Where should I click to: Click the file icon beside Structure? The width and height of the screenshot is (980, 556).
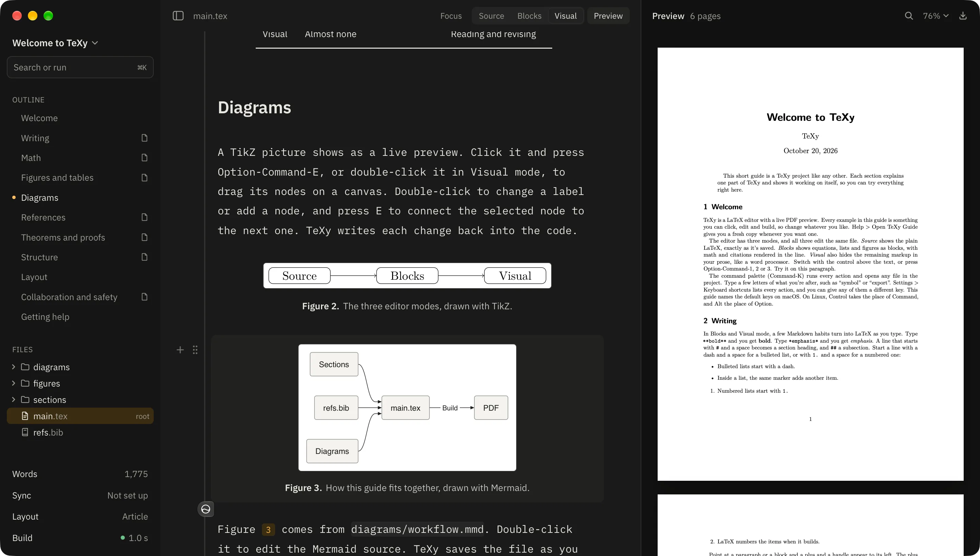pyautogui.click(x=144, y=257)
